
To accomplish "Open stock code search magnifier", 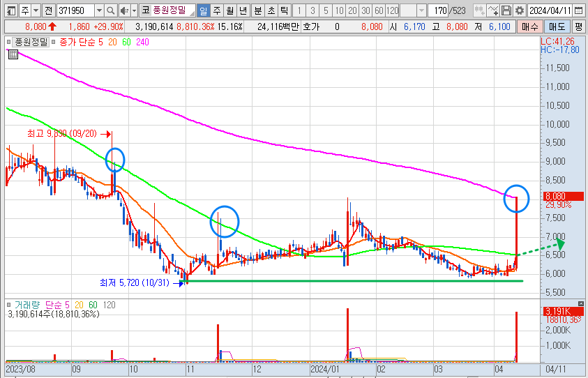I will point(111,10).
